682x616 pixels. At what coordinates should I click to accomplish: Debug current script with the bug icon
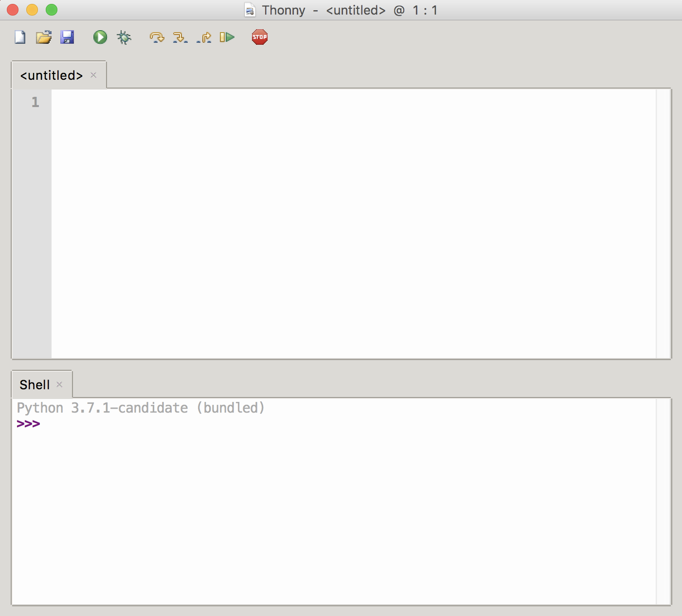click(124, 37)
